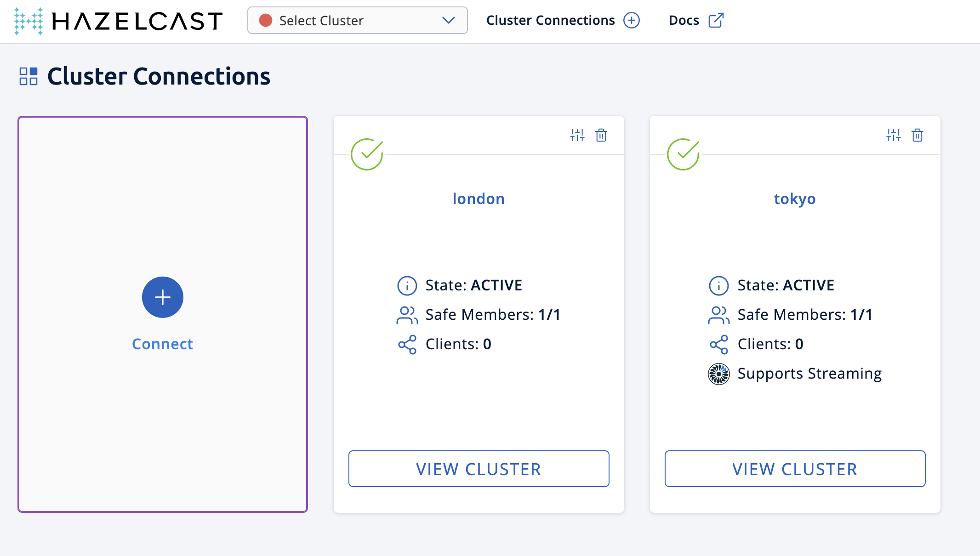Image resolution: width=980 pixels, height=556 pixels.
Task: Click the green connected checkmark on tokyo card
Action: 684,154
